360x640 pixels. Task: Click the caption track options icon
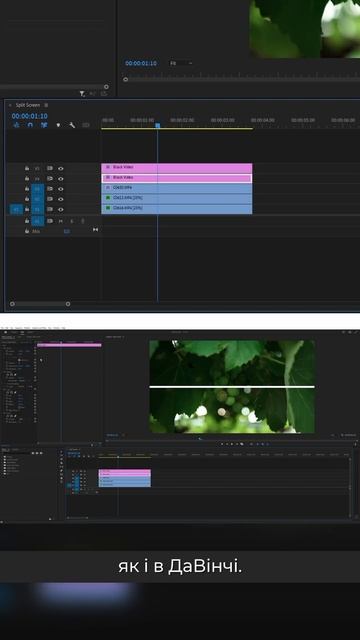point(86,125)
